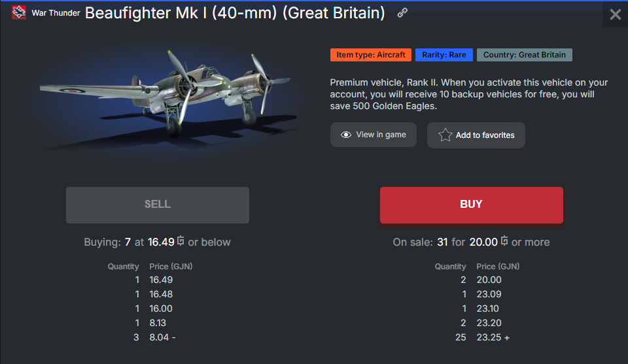Viewport: 628px width, 364px height.
Task: Click the GJN currency icon beside 20.00
Action: [x=504, y=240]
